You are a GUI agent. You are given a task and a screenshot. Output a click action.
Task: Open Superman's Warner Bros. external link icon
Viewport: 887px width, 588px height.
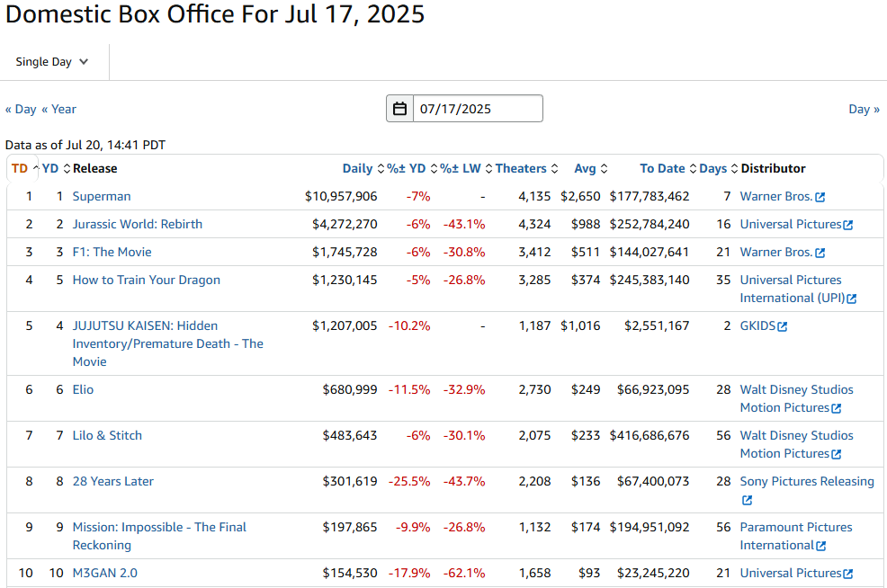pos(820,197)
